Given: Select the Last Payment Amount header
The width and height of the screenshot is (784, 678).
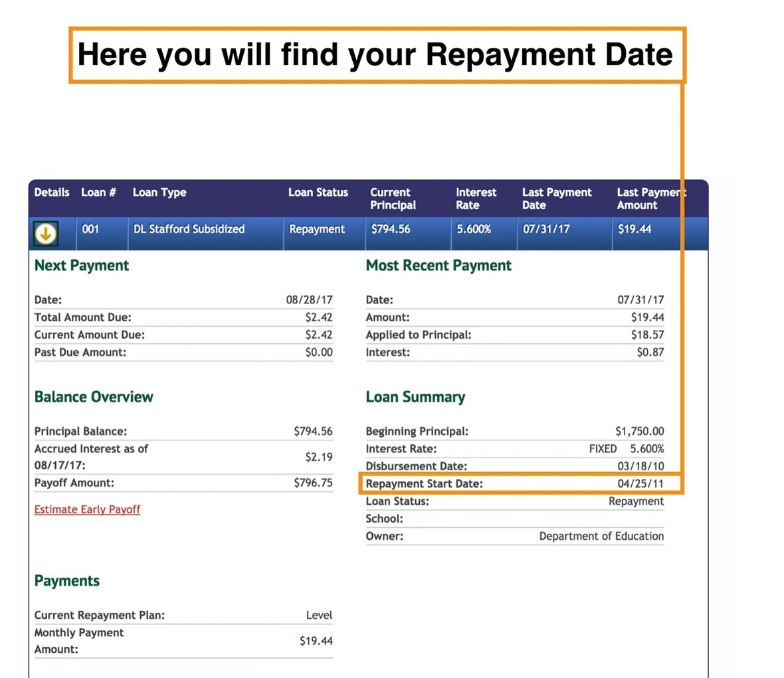Looking at the screenshot, I should [x=651, y=199].
